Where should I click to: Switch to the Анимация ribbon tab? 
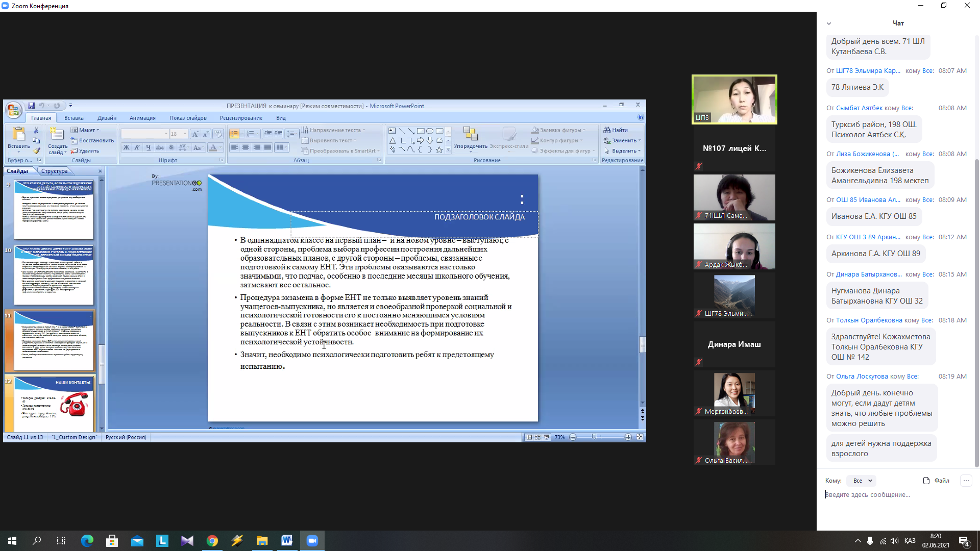coord(142,118)
